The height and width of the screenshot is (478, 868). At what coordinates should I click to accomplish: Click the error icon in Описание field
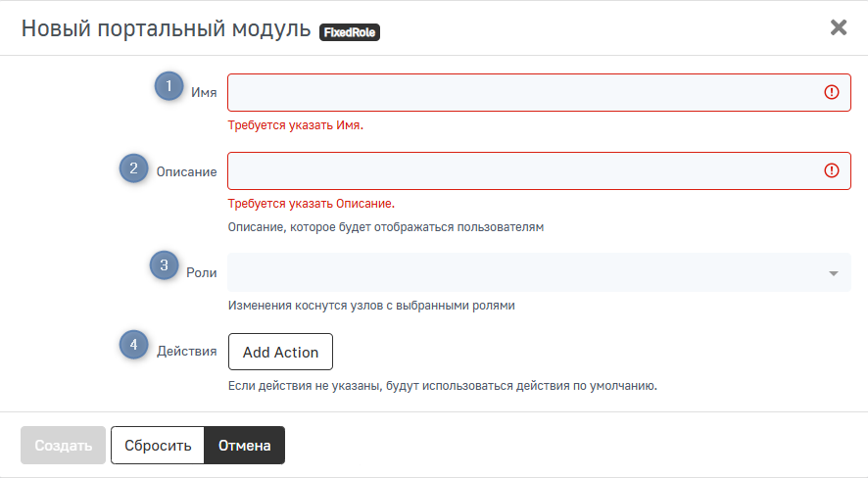(x=832, y=170)
